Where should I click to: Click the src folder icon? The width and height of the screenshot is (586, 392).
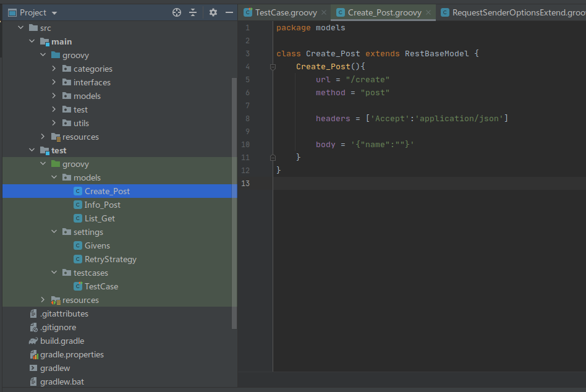pyautogui.click(x=33, y=28)
